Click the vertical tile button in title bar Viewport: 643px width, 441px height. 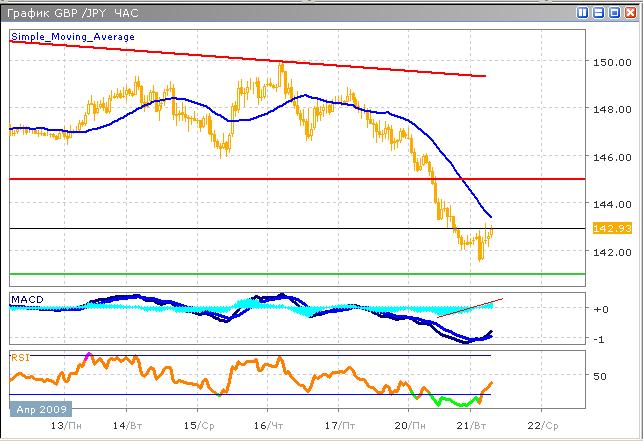tap(583, 13)
